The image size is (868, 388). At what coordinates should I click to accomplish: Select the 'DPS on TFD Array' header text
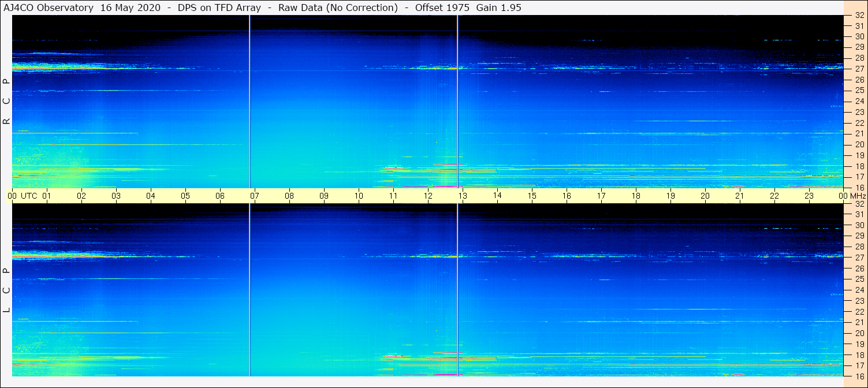pos(220,8)
